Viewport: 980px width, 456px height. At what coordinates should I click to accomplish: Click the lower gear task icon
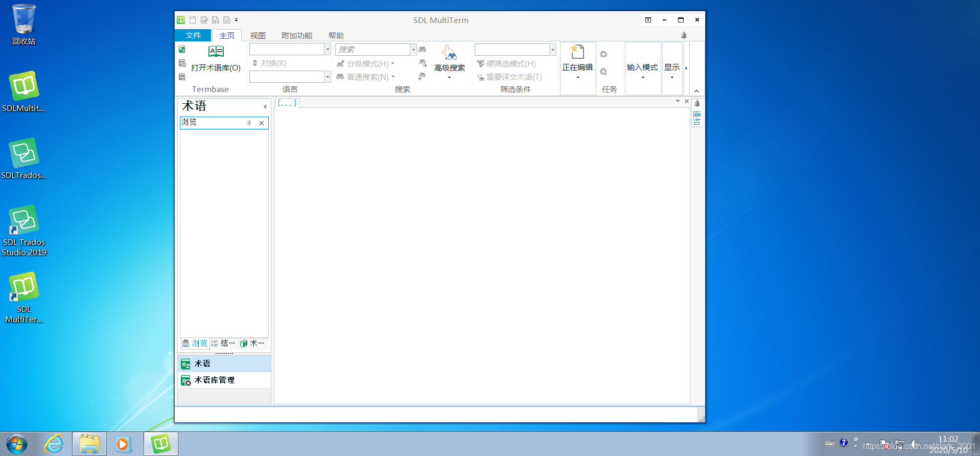(603, 72)
